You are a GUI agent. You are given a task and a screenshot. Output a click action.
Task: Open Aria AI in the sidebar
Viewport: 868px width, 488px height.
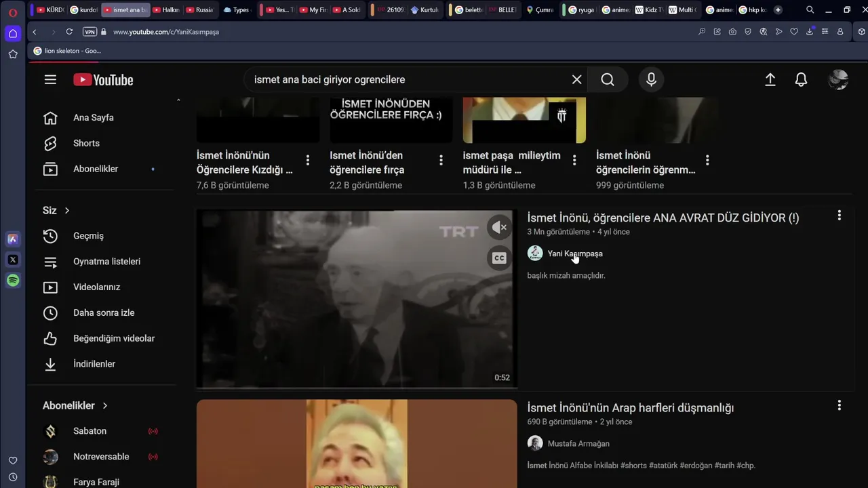[x=13, y=239]
